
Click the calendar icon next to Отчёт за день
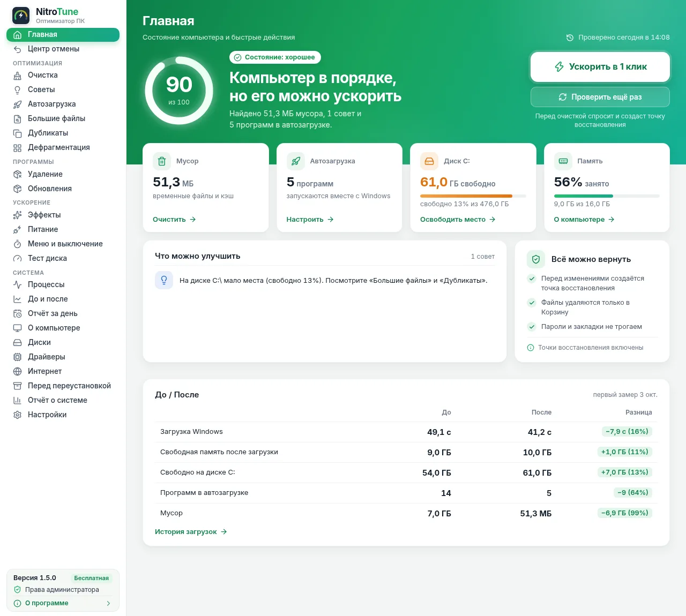[17, 313]
